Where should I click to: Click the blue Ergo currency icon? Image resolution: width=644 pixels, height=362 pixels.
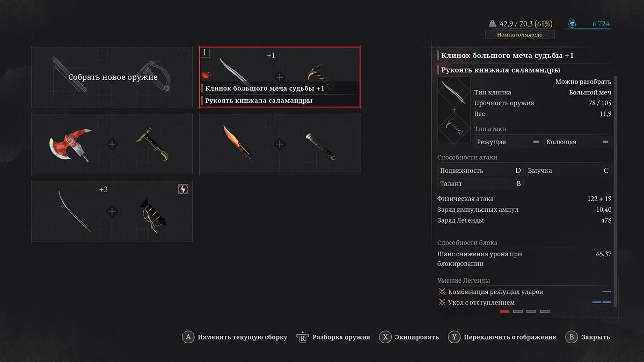pos(573,24)
